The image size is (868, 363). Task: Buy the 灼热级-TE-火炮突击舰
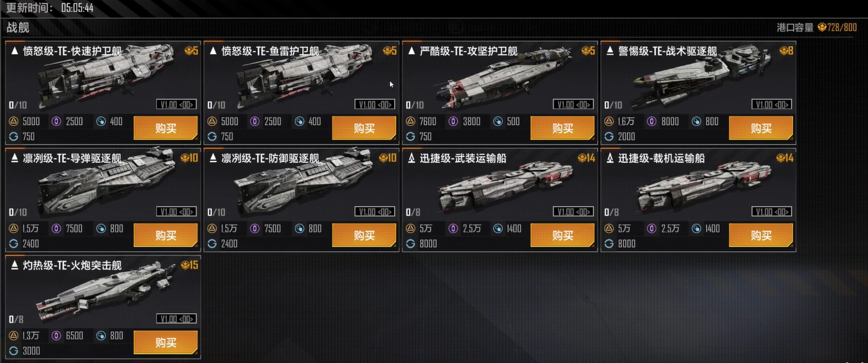click(166, 343)
